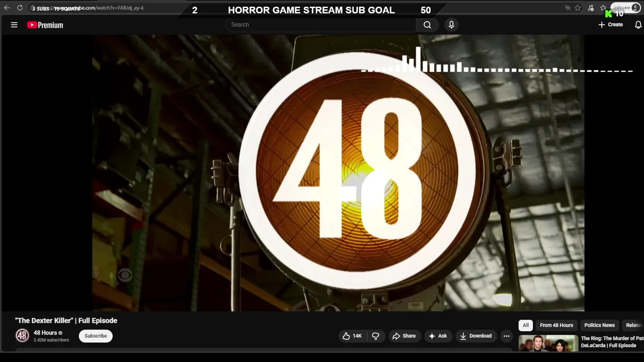Open 'The Ring: The Murder of' video title

(x=612, y=342)
